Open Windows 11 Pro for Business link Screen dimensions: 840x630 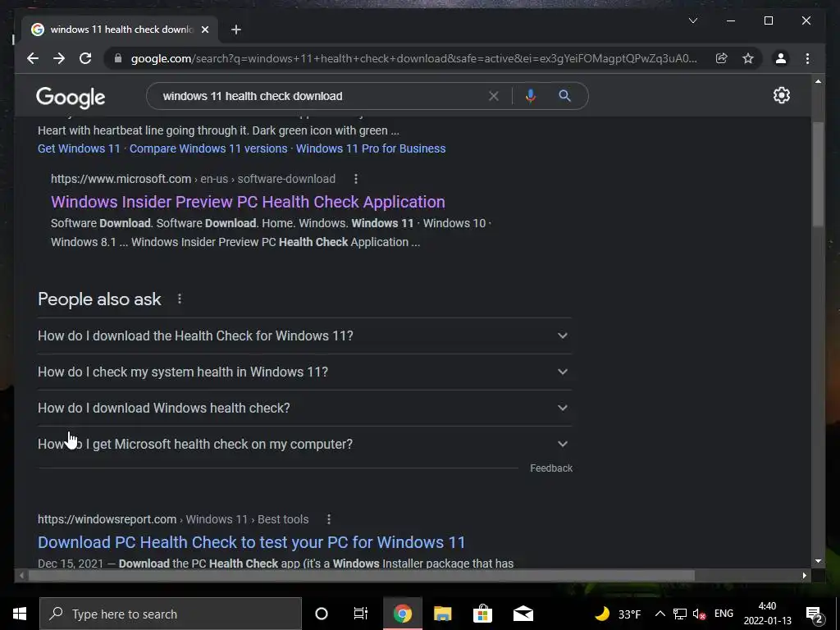(x=371, y=148)
